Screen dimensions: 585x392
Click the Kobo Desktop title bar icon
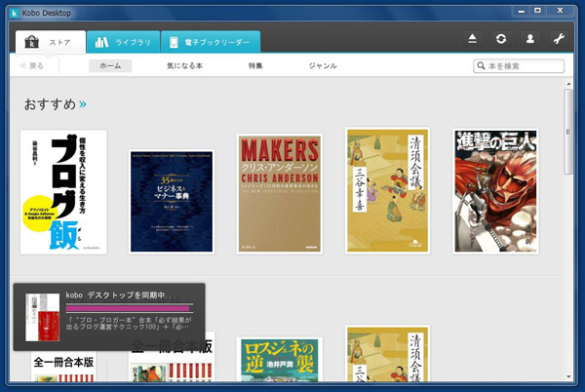click(x=15, y=14)
